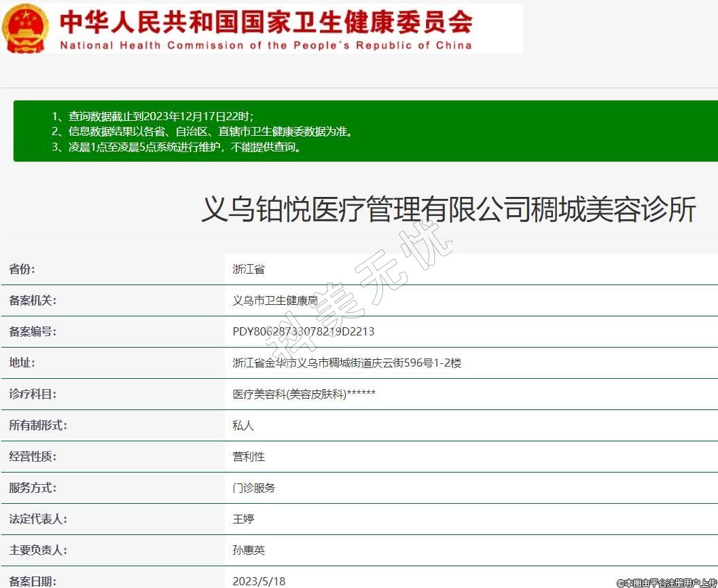
Task: Select the third notice about 凌晨 system maintenance
Action: pyautogui.click(x=176, y=147)
